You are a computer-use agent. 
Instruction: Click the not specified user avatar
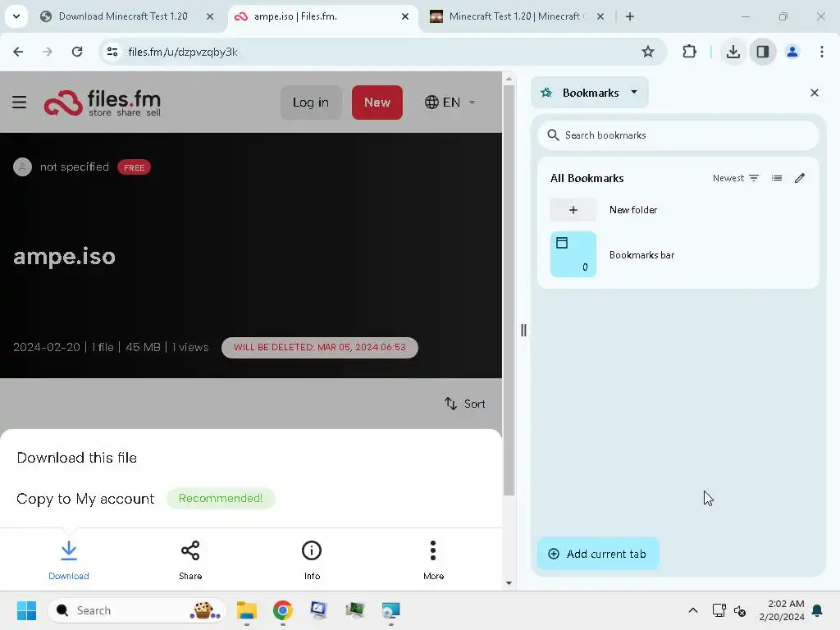22,167
